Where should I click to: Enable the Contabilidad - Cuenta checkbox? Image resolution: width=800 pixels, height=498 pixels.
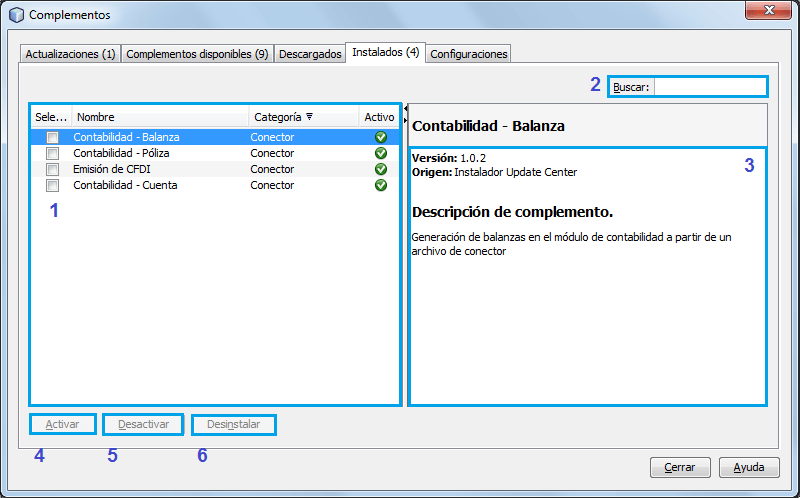52,185
